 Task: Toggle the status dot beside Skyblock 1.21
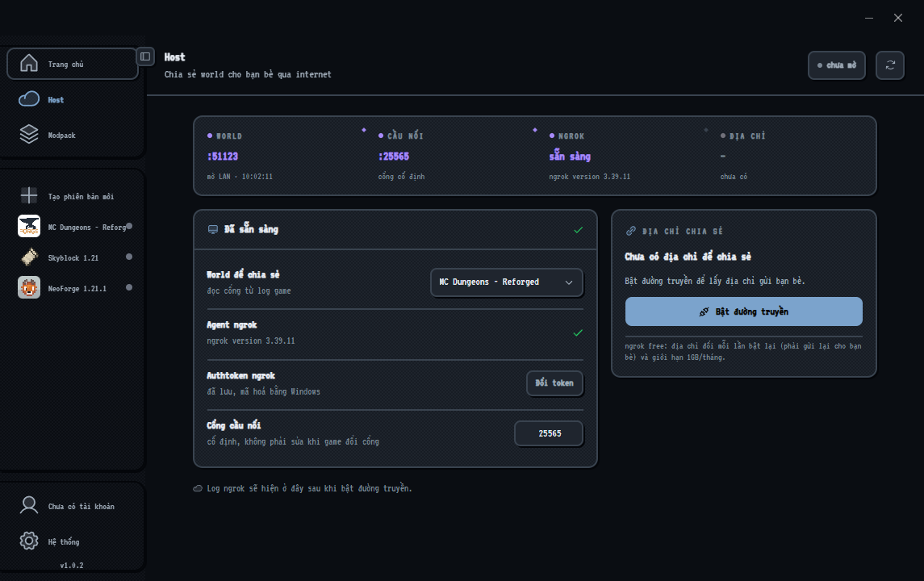pyautogui.click(x=129, y=257)
